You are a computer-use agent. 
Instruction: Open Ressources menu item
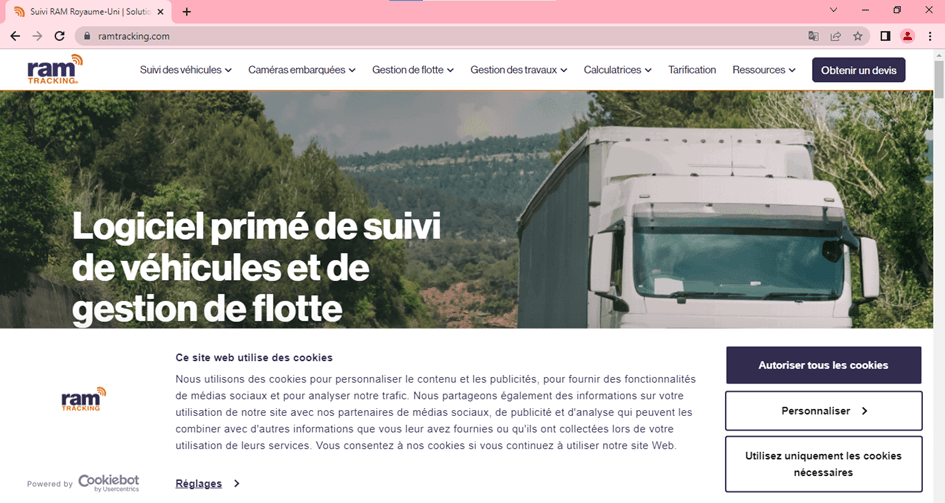764,70
